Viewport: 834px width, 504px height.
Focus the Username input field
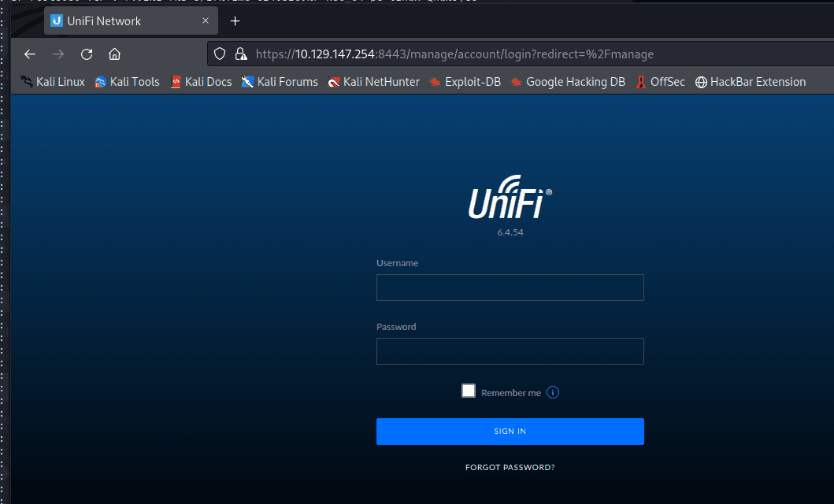pos(510,287)
